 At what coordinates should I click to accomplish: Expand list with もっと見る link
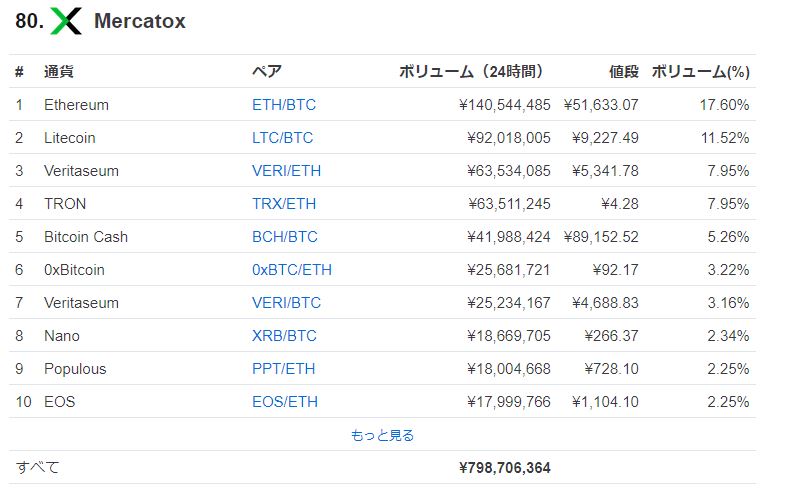382,435
